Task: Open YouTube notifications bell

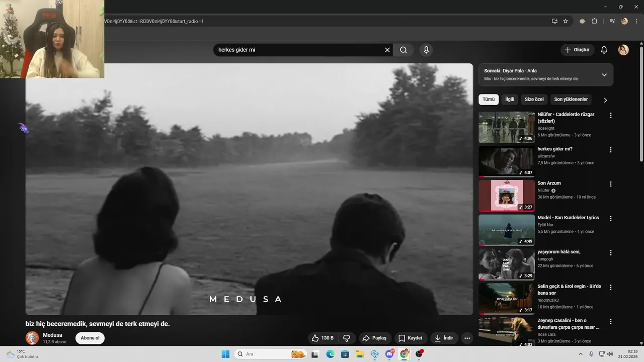Action: pyautogui.click(x=604, y=50)
